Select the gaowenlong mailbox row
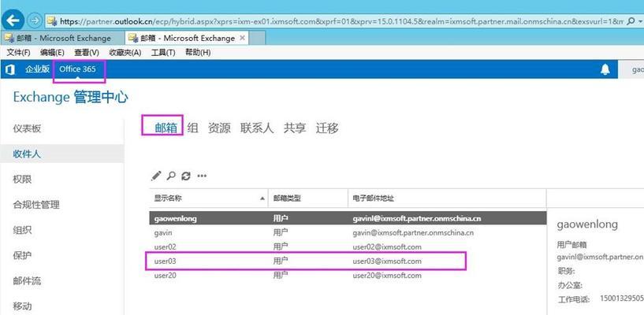The height and width of the screenshot is (315, 644). pos(348,219)
